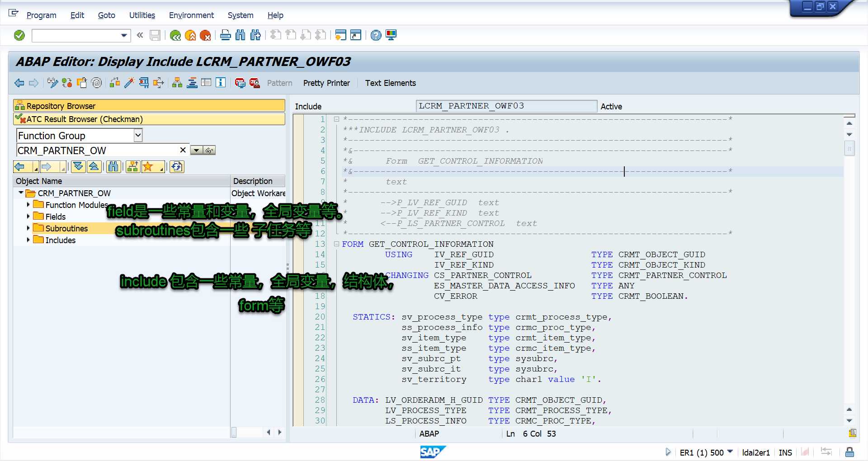
Task: Click the Favorites star button
Action: (153, 167)
